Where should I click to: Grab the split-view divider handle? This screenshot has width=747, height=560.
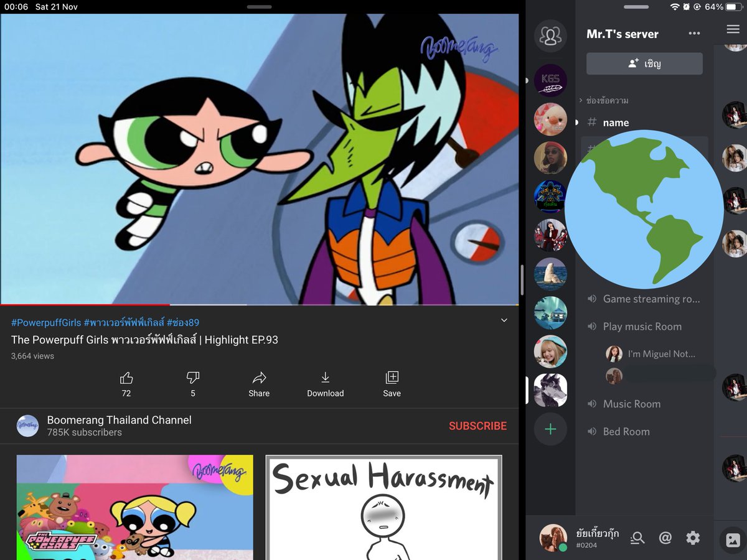pos(522,280)
